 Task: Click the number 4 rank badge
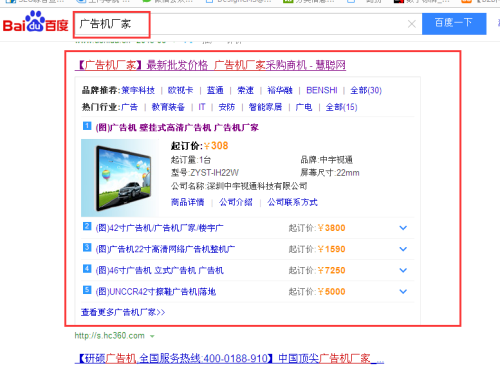(x=87, y=269)
